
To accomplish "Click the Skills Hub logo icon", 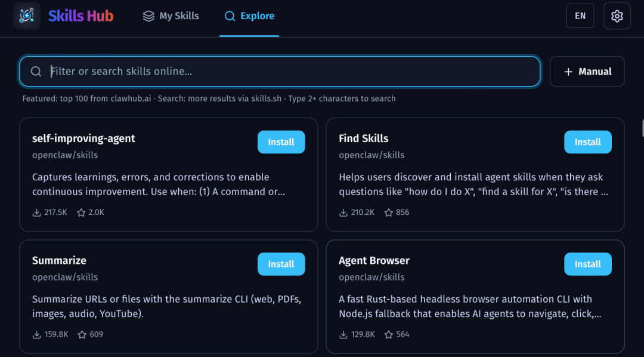I will [27, 16].
